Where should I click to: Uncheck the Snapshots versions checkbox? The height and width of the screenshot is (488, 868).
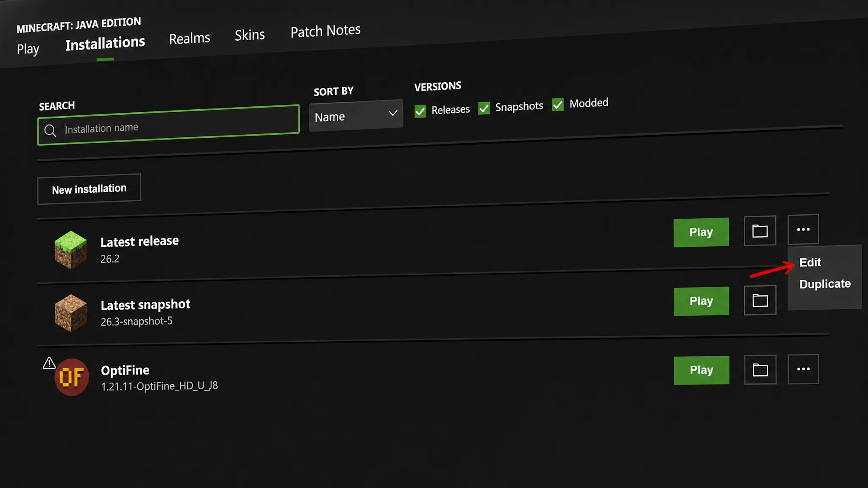tap(484, 108)
